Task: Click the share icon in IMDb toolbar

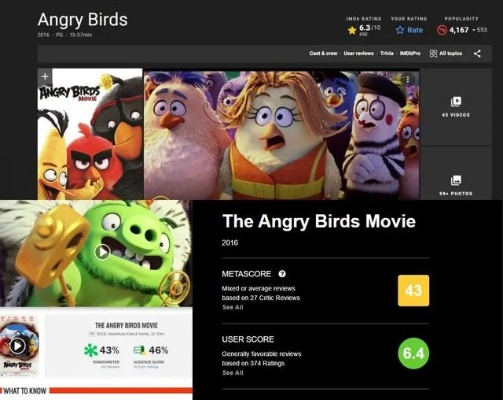Action: [477, 53]
